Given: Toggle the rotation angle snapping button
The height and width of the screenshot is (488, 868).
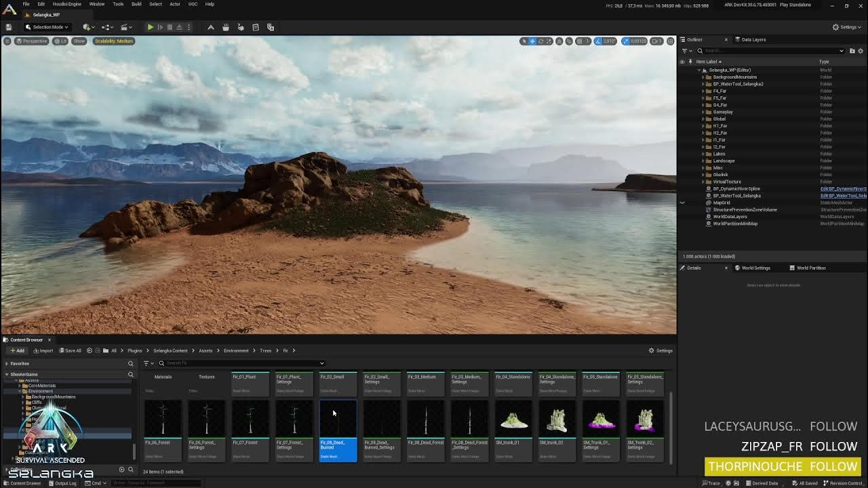Looking at the screenshot, I should [599, 41].
